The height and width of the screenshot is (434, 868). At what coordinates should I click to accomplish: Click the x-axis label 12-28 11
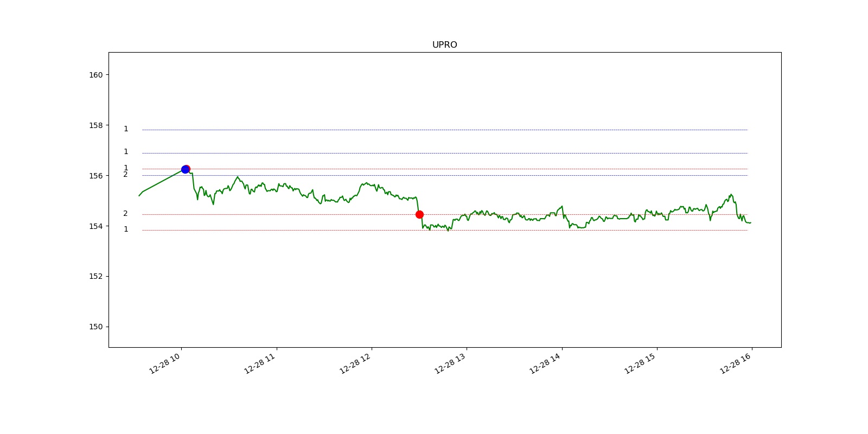click(x=260, y=363)
